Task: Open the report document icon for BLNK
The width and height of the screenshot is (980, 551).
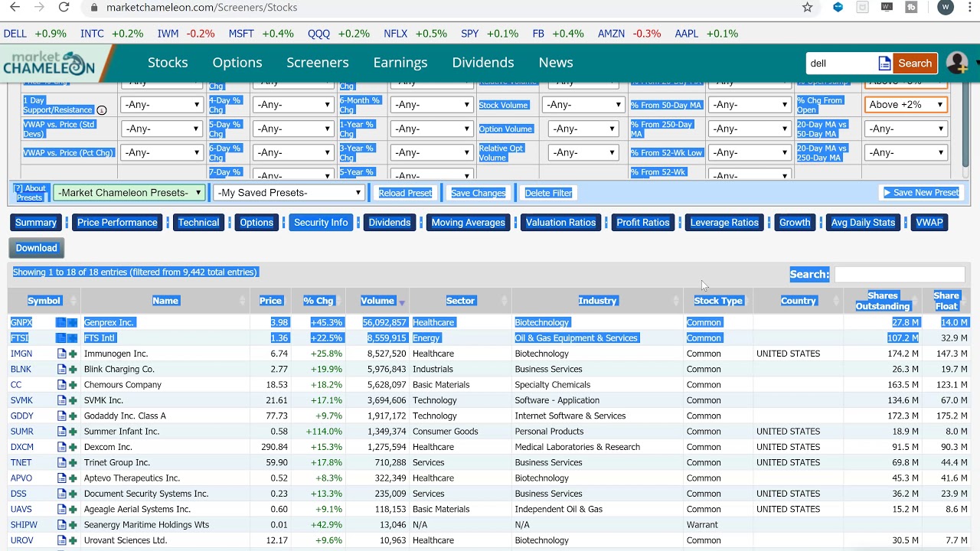Action: (62, 369)
